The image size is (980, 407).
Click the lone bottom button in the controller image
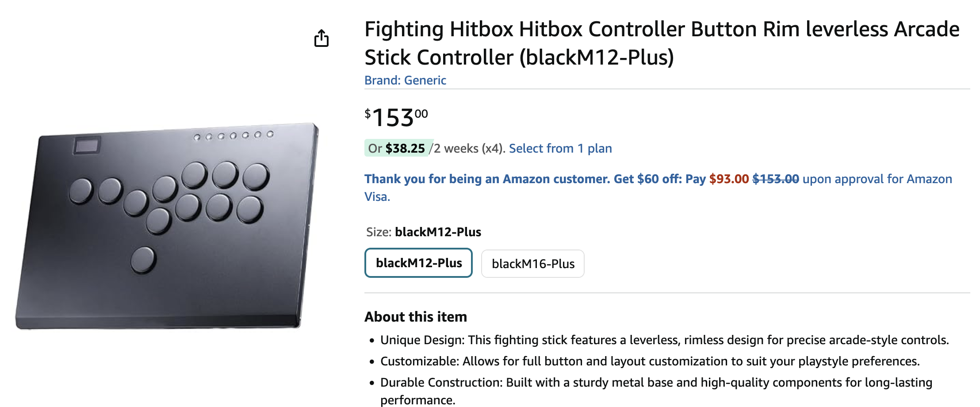[x=143, y=260]
